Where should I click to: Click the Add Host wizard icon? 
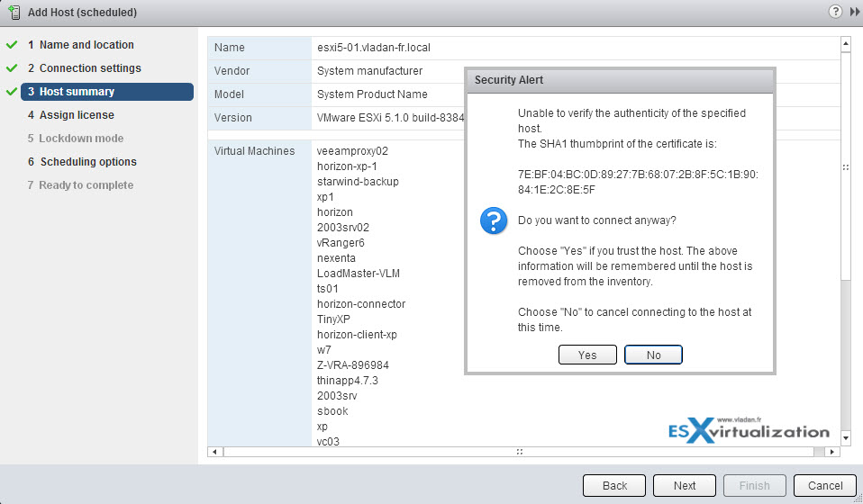coord(14,12)
